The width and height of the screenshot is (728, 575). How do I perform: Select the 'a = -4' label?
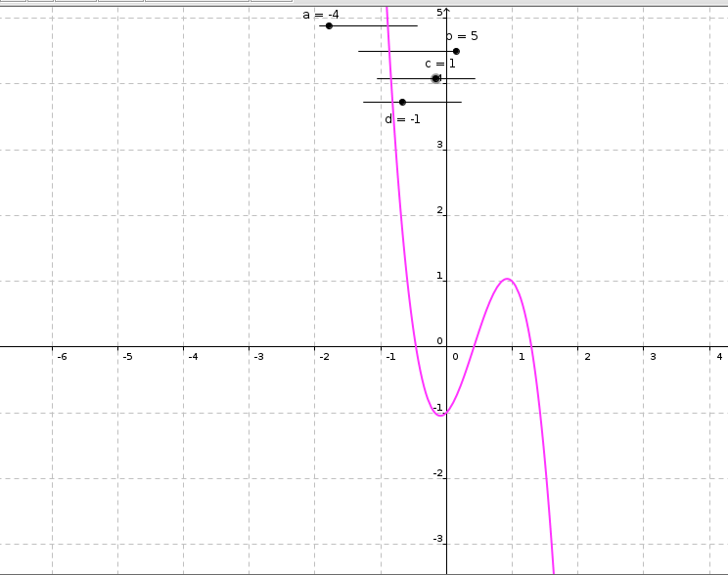tap(321, 15)
